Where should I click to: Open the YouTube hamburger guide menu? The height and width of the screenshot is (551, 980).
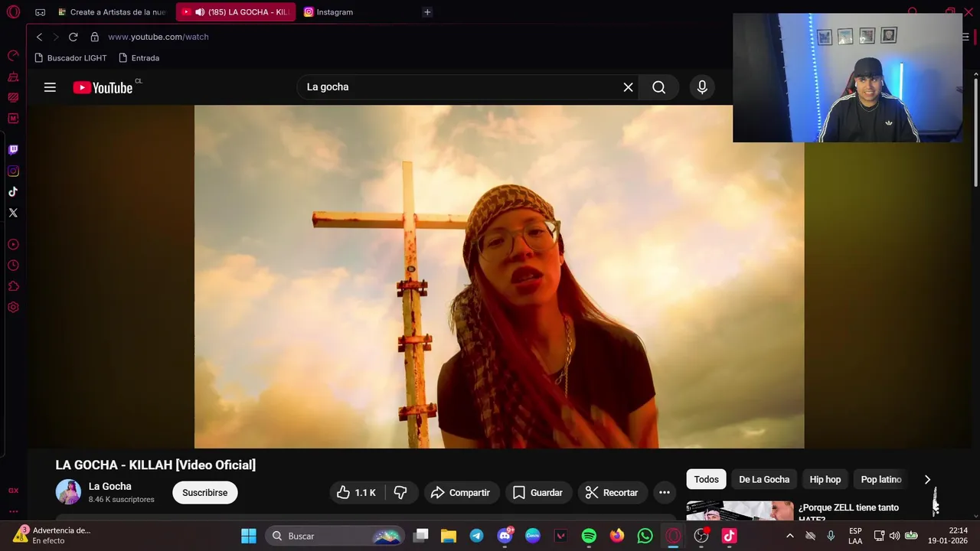coord(50,87)
